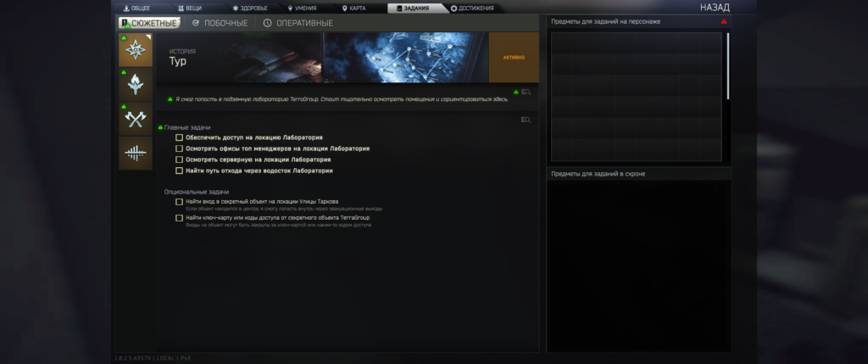Select the crossed axes story quest icon

coord(135,119)
